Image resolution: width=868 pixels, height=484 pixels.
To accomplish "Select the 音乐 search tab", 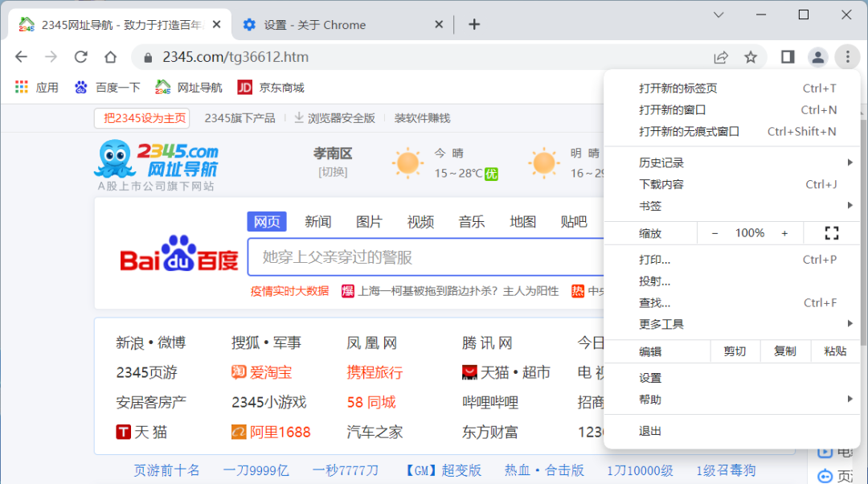I will 471,222.
